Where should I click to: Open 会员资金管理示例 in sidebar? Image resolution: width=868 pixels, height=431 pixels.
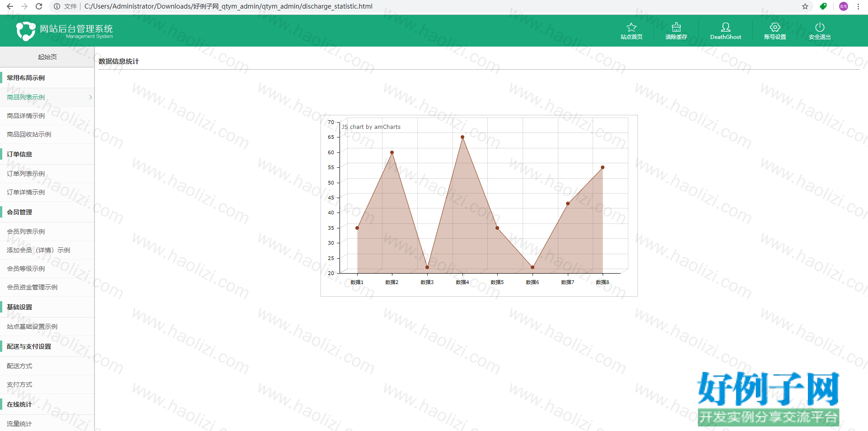pyautogui.click(x=47, y=287)
